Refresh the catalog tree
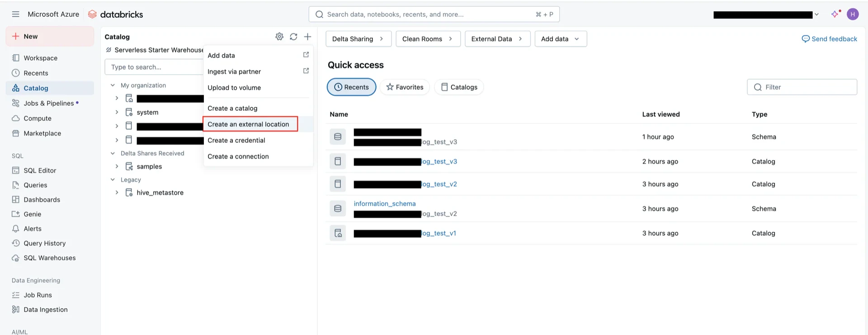The height and width of the screenshot is (335, 868). click(x=293, y=37)
